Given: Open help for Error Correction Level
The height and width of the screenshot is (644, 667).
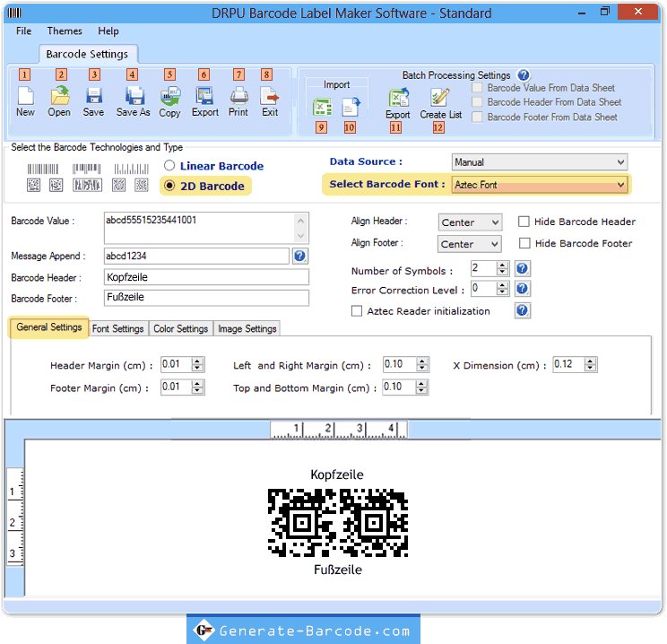Looking at the screenshot, I should click(x=522, y=289).
